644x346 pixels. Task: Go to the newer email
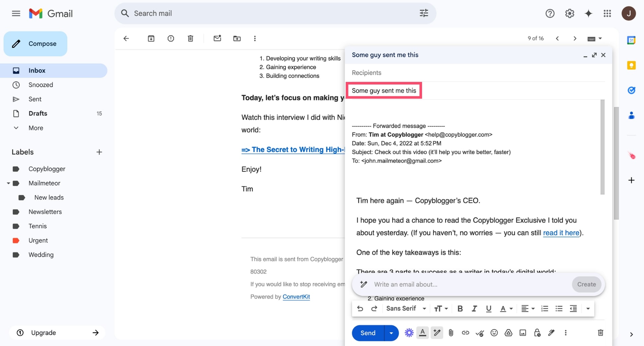557,38
